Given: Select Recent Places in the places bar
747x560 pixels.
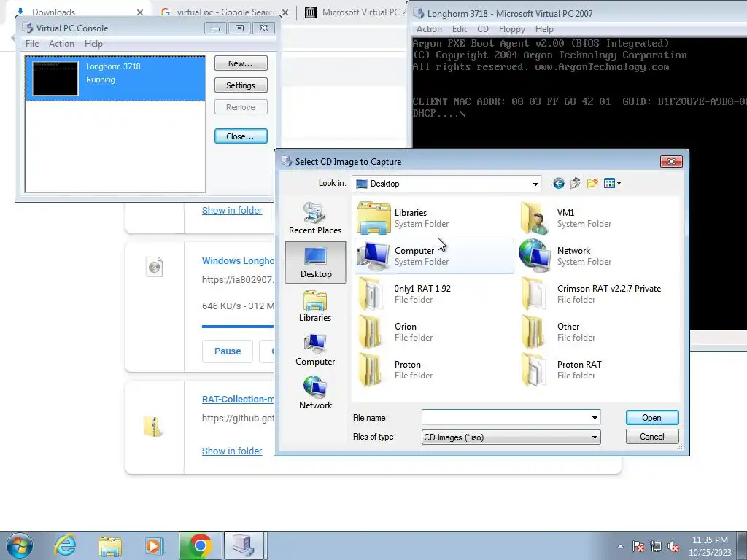Looking at the screenshot, I should [315, 218].
